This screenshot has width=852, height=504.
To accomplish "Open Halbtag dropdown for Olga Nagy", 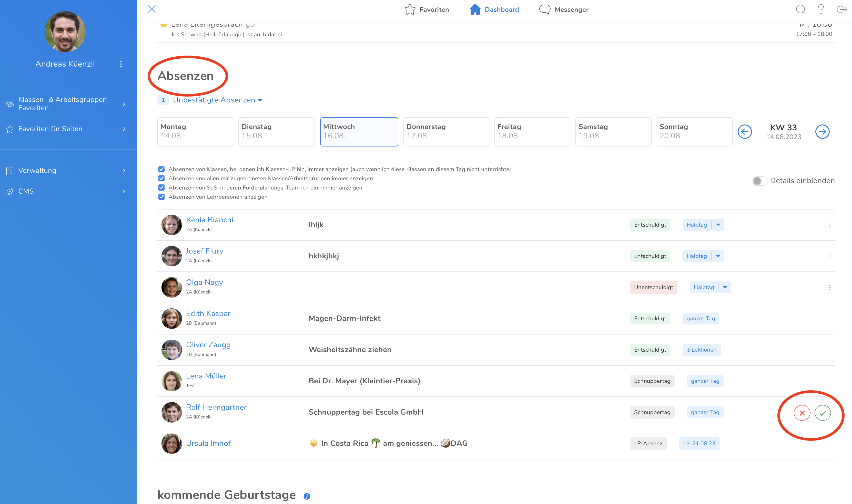I will [x=725, y=287].
